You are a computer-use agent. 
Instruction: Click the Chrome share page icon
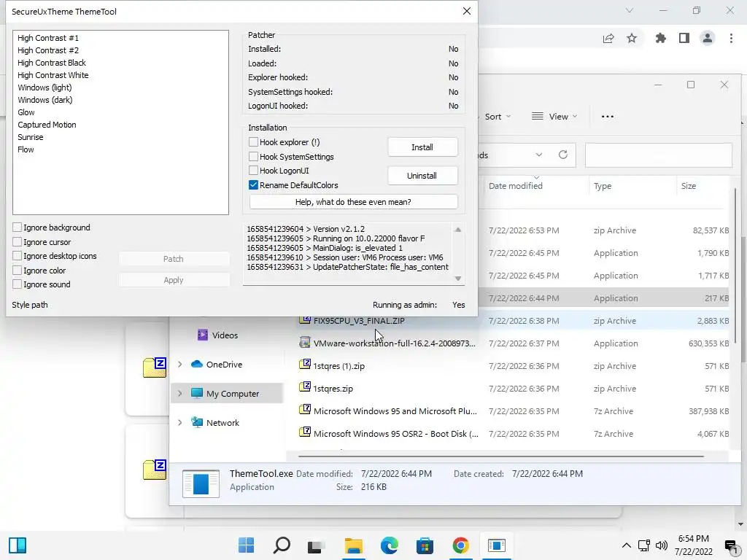[608, 39]
